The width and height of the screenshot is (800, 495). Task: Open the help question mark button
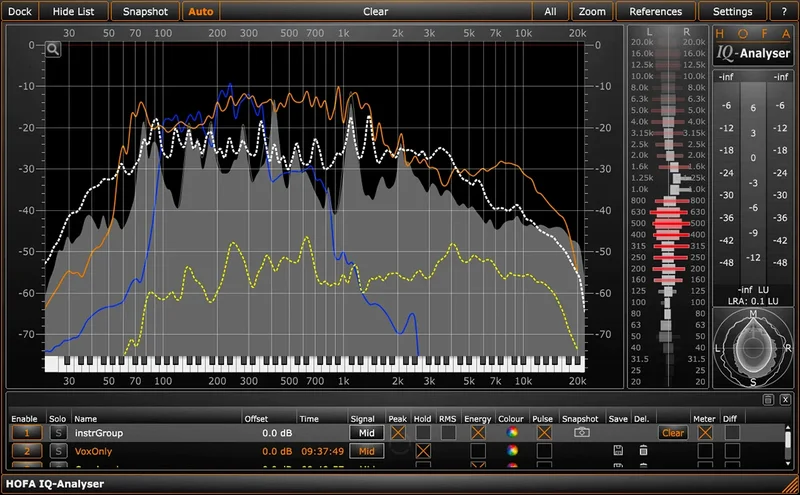[x=784, y=11]
